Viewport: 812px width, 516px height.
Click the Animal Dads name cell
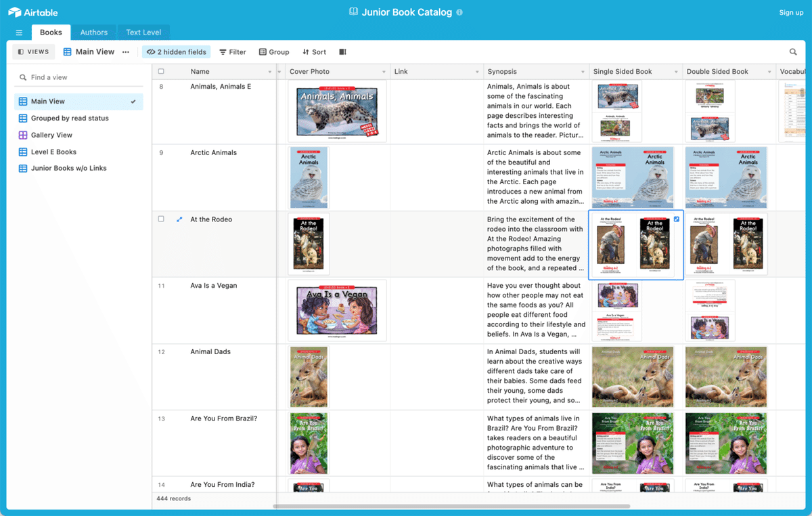(x=210, y=352)
